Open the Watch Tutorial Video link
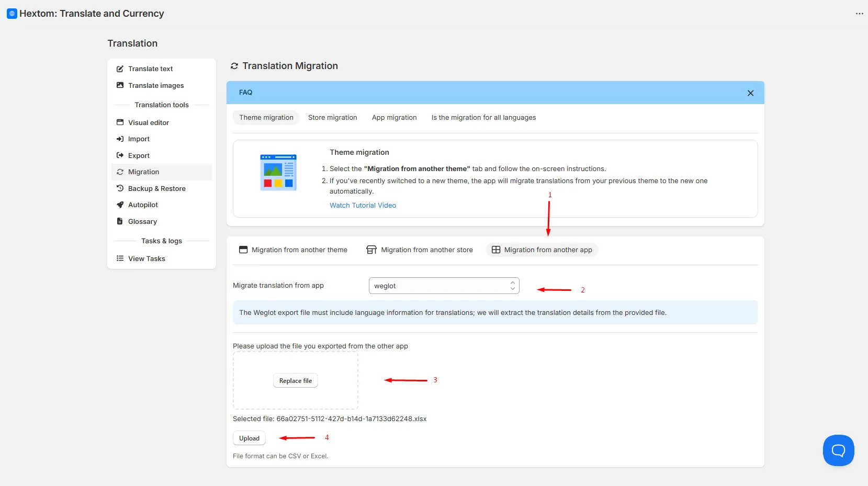Image resolution: width=868 pixels, height=486 pixels. pos(363,206)
